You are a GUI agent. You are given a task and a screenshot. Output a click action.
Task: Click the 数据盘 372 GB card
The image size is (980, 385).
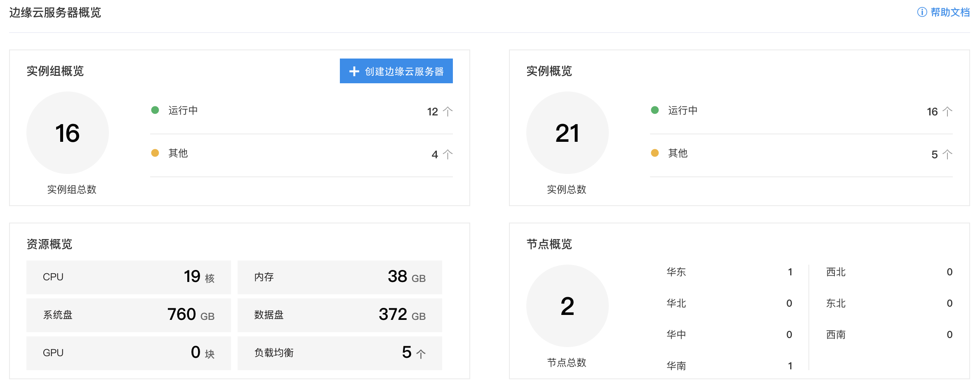tap(340, 315)
